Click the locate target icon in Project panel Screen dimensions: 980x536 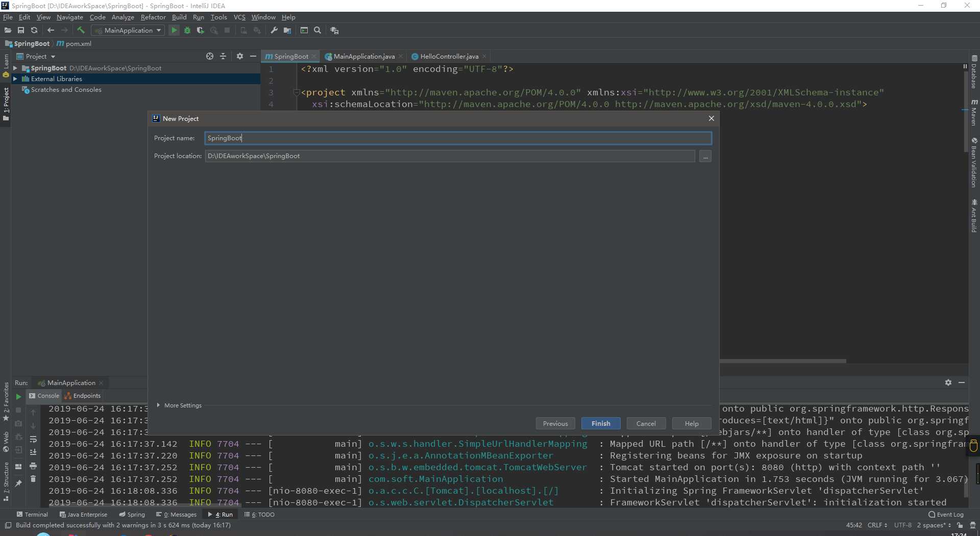pyautogui.click(x=210, y=56)
